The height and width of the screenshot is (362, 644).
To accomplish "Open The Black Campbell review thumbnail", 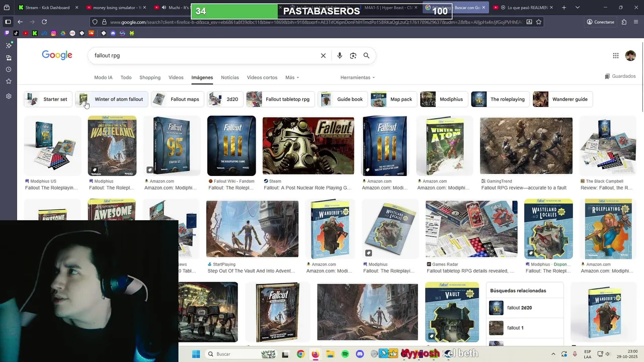I will (608, 146).
